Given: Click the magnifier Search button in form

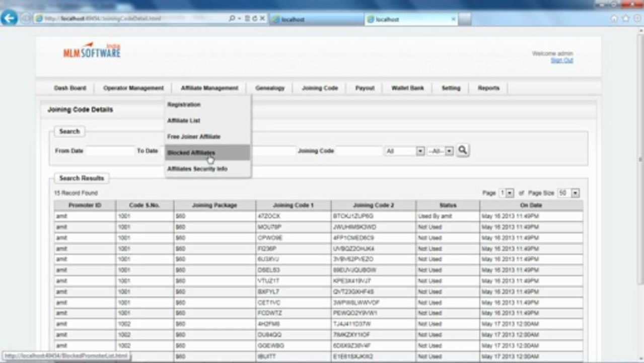Looking at the screenshot, I should coord(463,150).
